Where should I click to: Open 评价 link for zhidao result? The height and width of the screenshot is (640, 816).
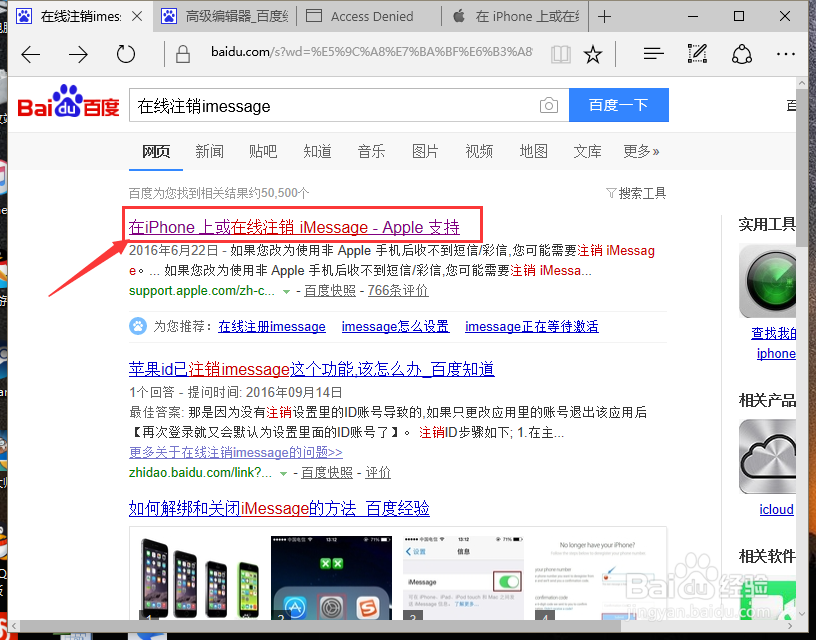tap(378, 472)
